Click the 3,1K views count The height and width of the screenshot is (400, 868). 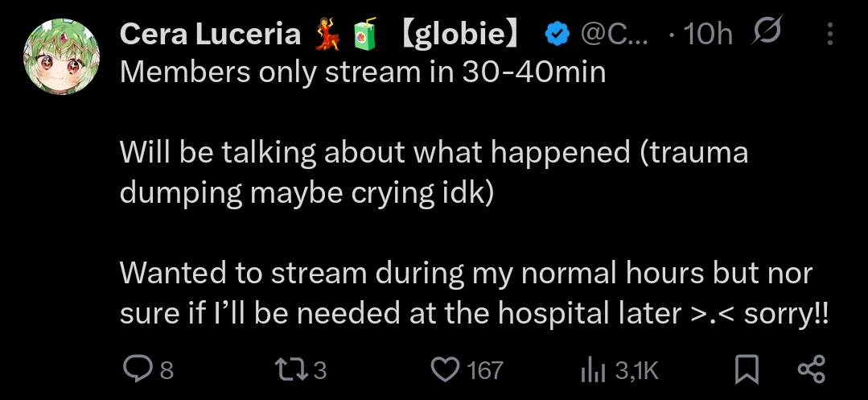click(636, 370)
